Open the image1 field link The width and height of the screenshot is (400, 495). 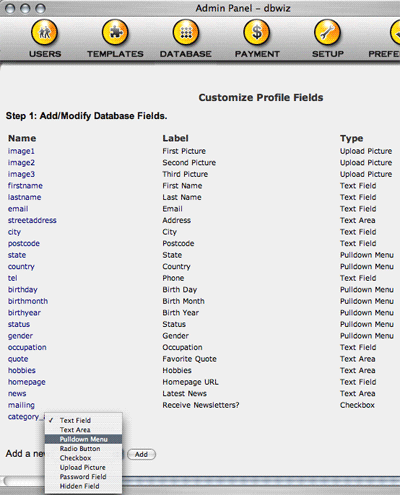pos(21,151)
